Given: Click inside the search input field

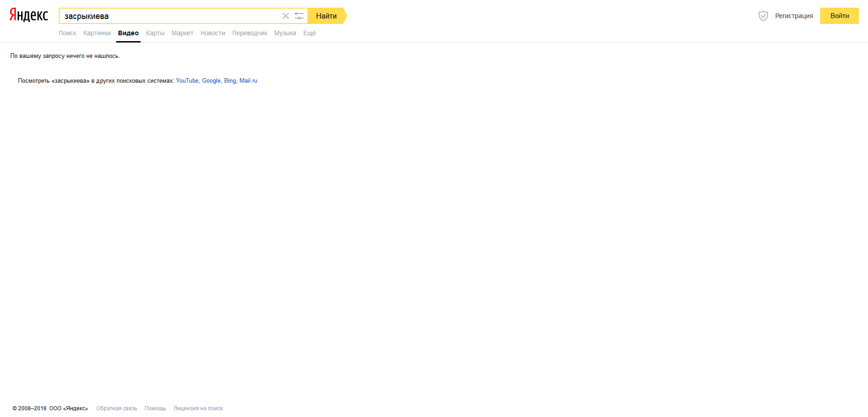Looking at the screenshot, I should [172, 16].
